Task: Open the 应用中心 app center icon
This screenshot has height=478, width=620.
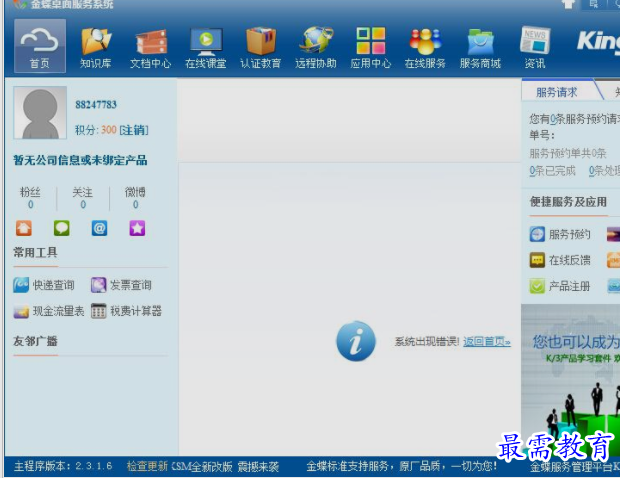Action: [370, 47]
